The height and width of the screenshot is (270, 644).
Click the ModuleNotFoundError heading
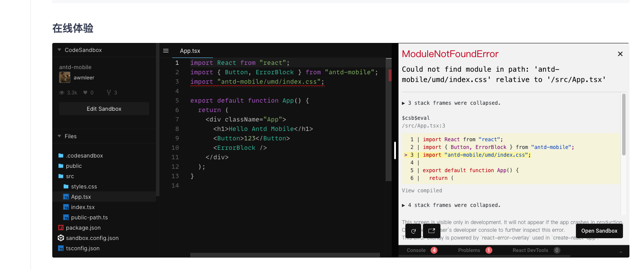tap(450, 54)
